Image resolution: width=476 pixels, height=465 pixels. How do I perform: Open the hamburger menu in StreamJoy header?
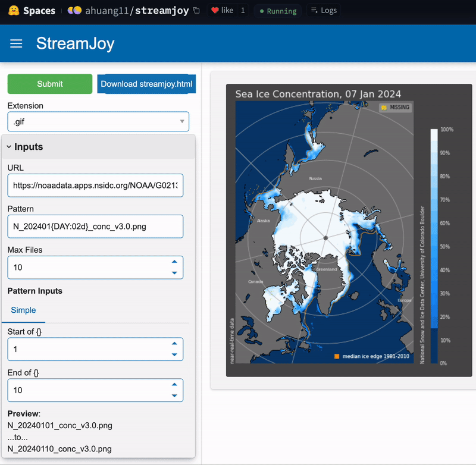tap(16, 43)
